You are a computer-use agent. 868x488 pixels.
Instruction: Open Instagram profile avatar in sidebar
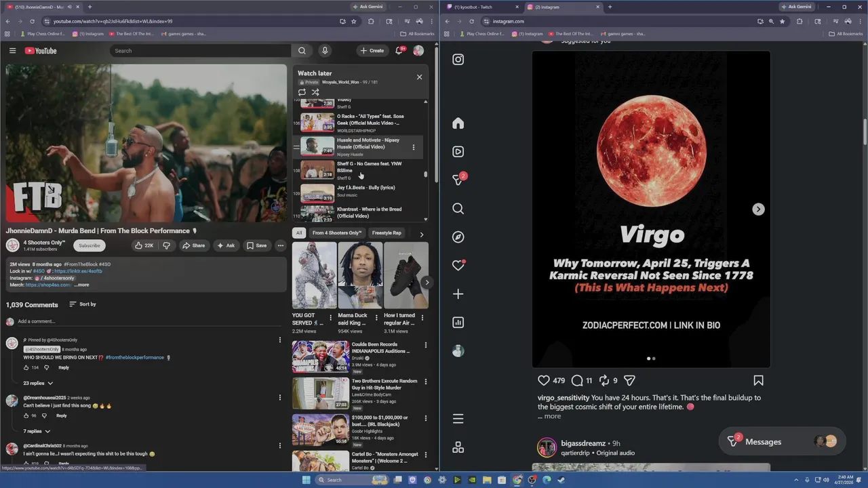click(x=458, y=351)
